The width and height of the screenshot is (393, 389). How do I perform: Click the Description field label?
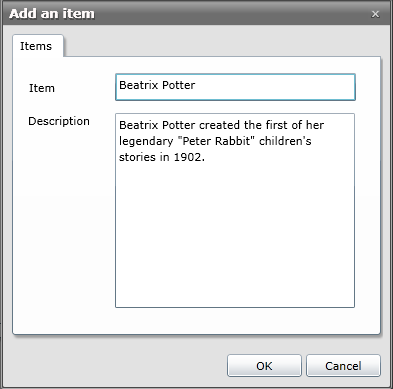coord(59,121)
